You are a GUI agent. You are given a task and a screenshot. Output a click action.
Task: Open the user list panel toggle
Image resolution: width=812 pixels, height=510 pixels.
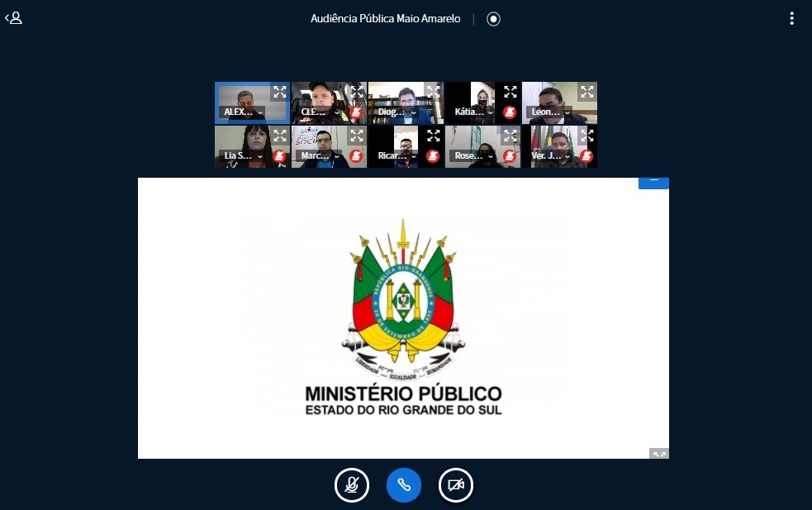tap(13, 18)
